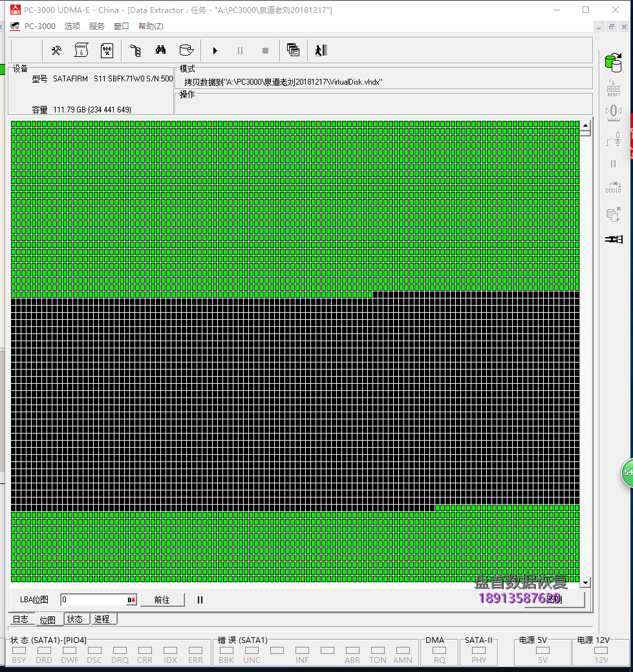Screen dimensions: 633x672
Task: Click the bitmap scrollbar up arrow
Action: (x=585, y=125)
